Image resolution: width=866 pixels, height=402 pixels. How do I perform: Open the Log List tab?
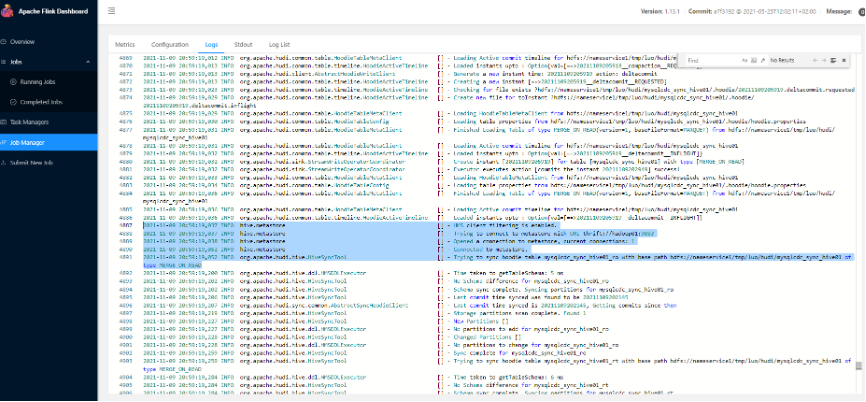coord(279,45)
